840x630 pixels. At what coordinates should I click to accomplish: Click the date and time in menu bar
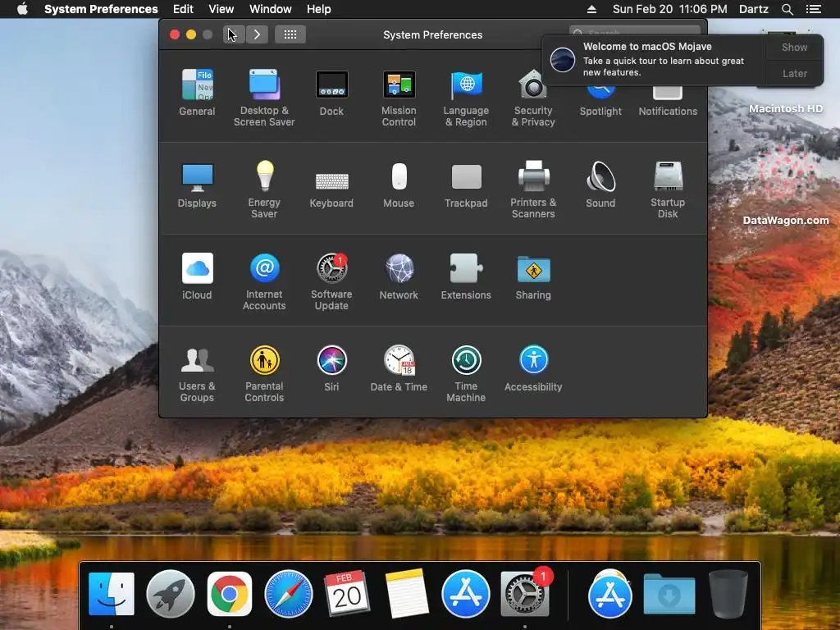click(669, 9)
